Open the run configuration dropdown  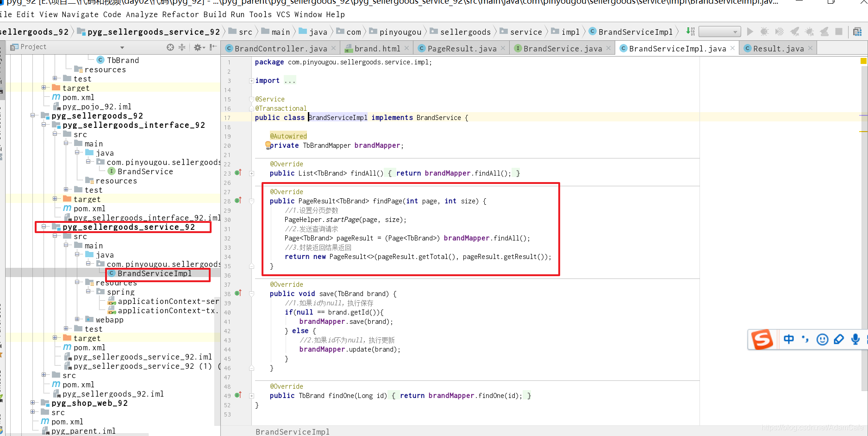[x=719, y=32]
